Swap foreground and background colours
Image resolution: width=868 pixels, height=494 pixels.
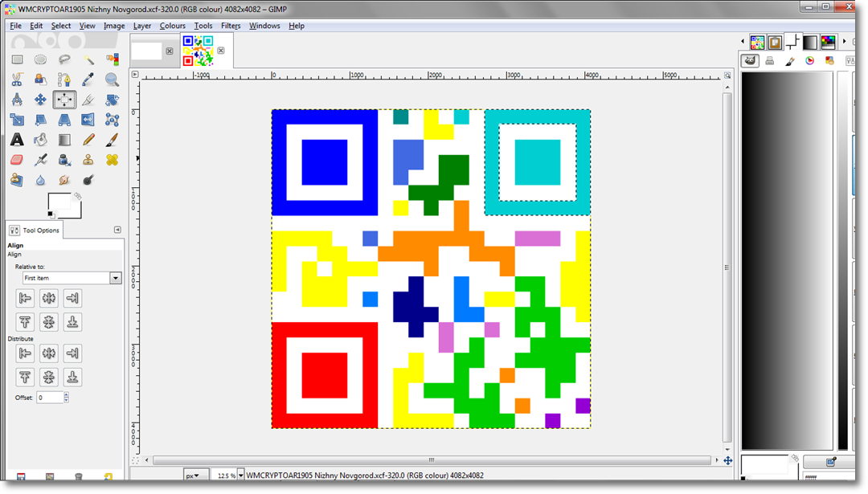click(78, 196)
